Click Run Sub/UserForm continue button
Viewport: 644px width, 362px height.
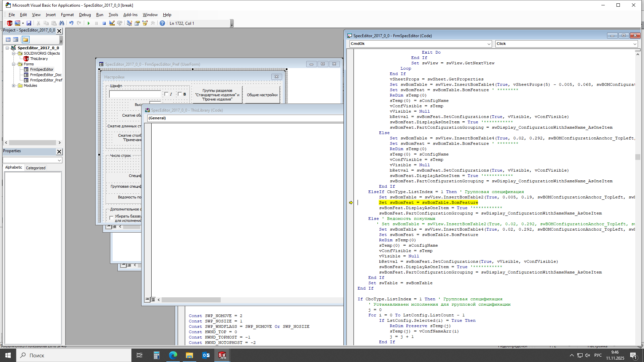[89, 23]
